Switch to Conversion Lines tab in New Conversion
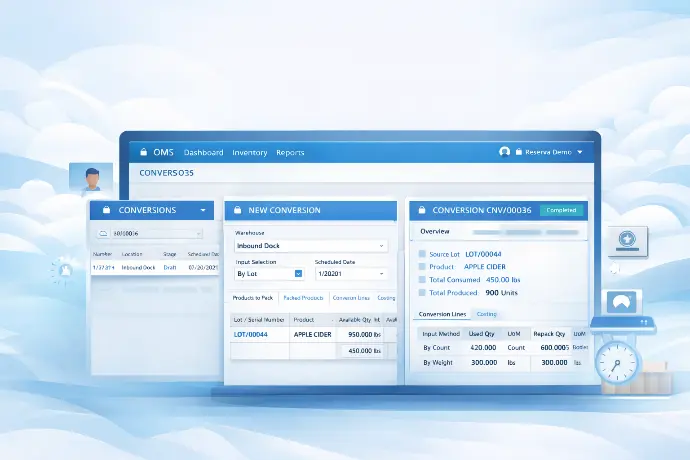The image size is (690, 460). point(351,298)
